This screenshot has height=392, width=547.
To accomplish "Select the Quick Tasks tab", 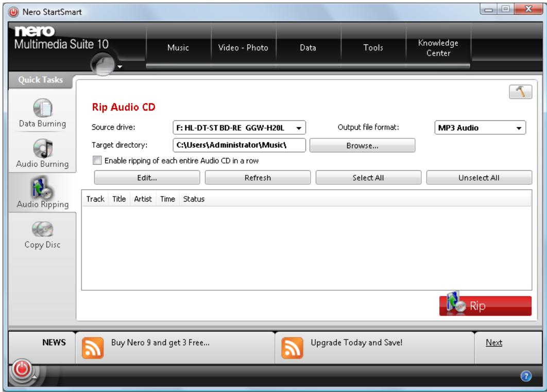I will (x=41, y=80).
